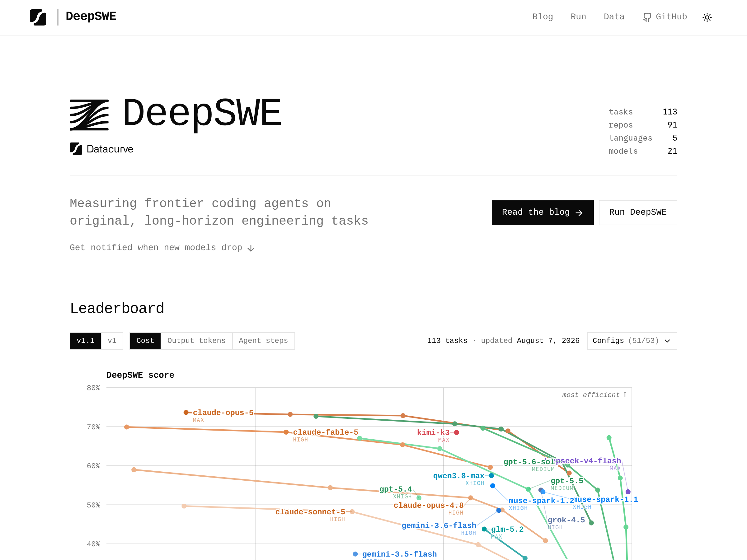Select the v1 version toggle
The height and width of the screenshot is (560, 747).
(112, 341)
